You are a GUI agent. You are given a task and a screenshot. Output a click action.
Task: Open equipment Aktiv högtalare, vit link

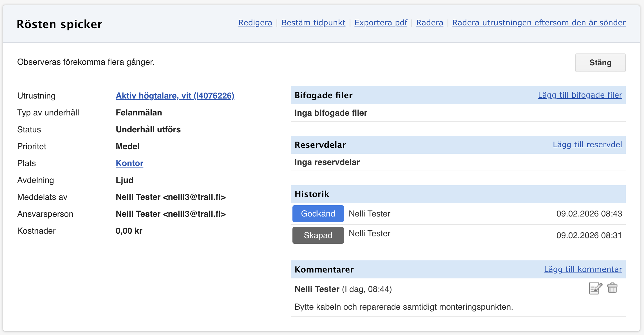(175, 96)
